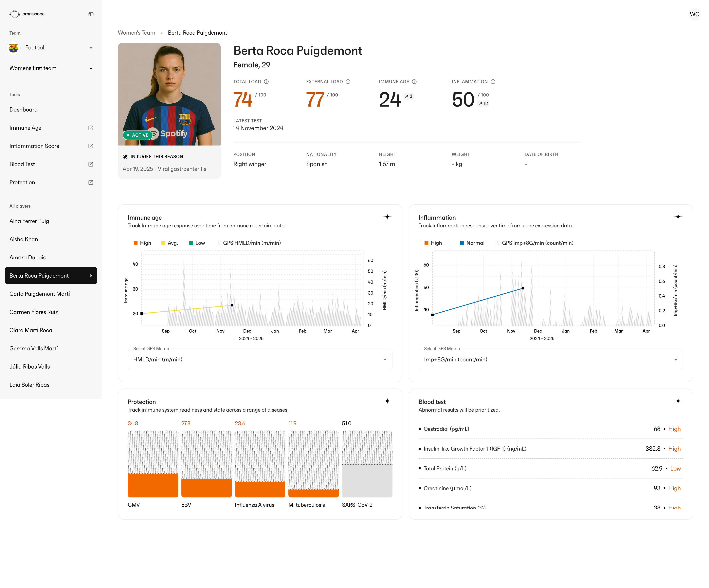Open Football team dropdown
709x588 pixels.
[51, 48]
